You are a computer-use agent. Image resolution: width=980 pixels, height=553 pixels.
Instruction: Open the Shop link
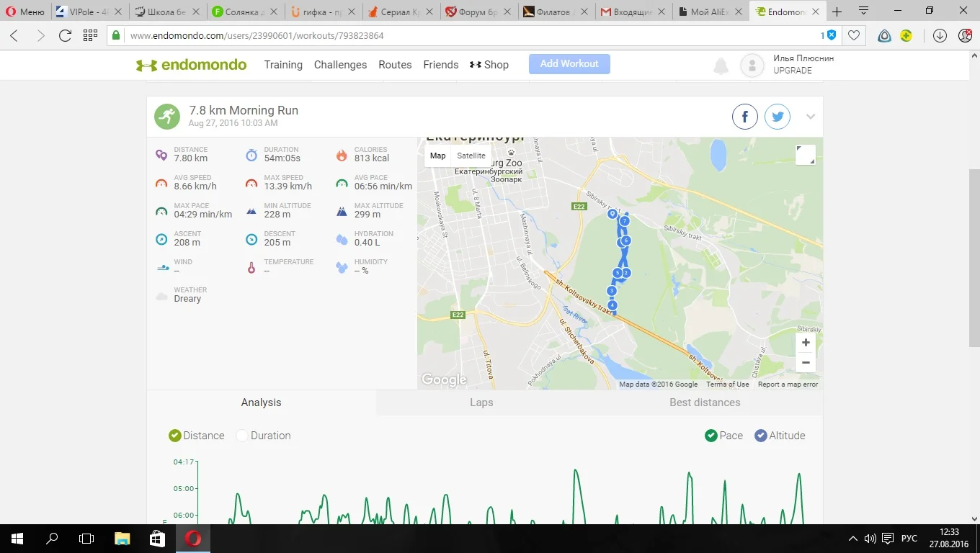pyautogui.click(x=489, y=65)
